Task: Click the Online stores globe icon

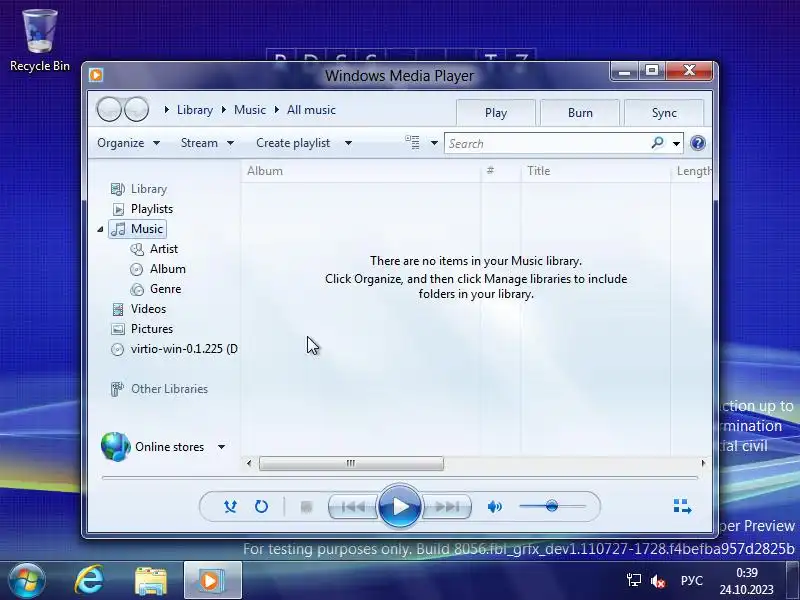Action: [x=115, y=446]
